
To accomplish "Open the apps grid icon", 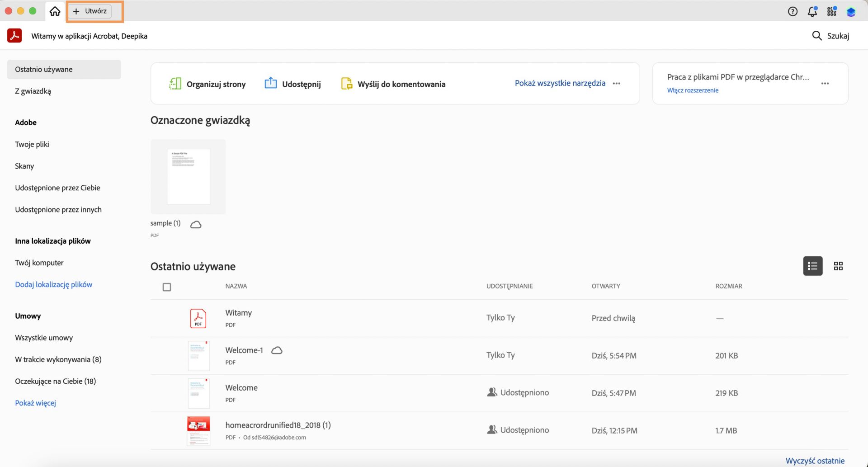I will click(x=831, y=12).
